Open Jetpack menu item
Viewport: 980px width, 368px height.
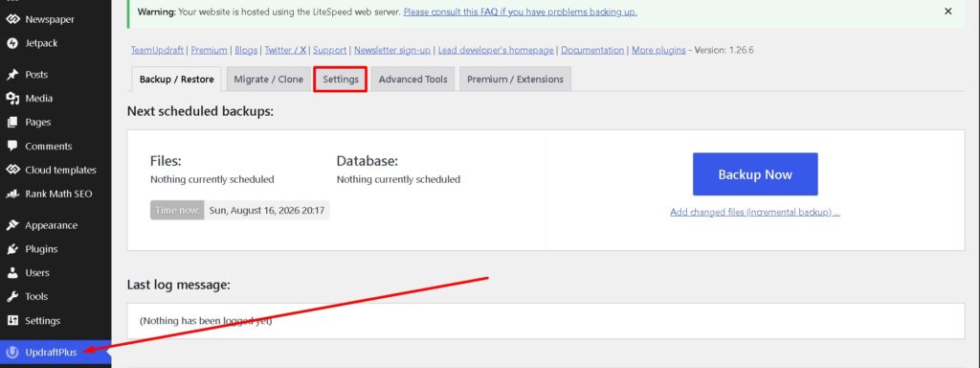click(x=56, y=43)
